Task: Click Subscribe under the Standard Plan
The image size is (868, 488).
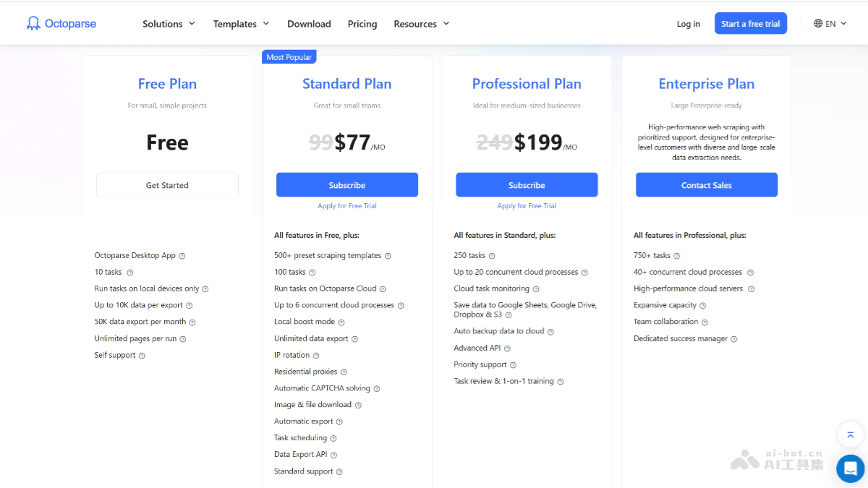Action: tap(347, 185)
